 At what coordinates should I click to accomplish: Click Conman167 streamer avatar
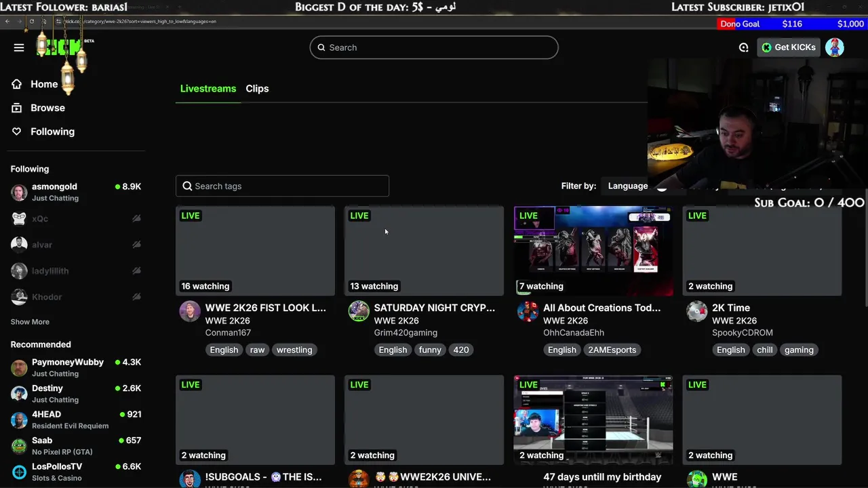tap(190, 311)
